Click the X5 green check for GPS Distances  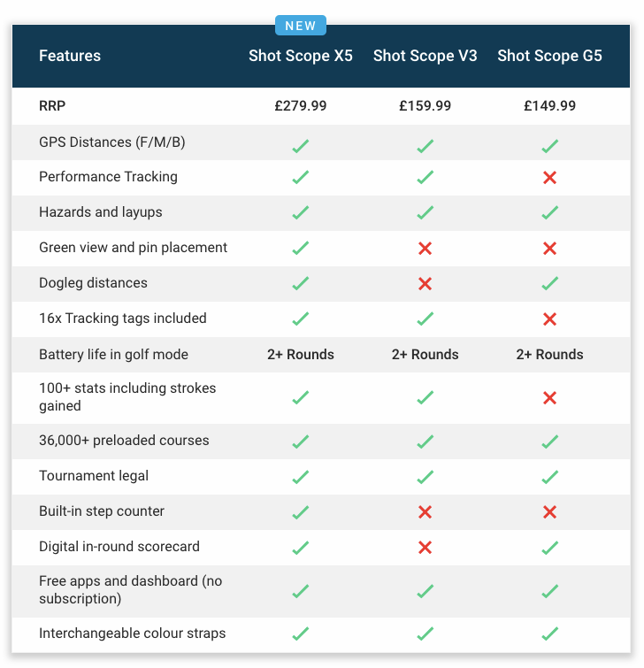point(300,146)
